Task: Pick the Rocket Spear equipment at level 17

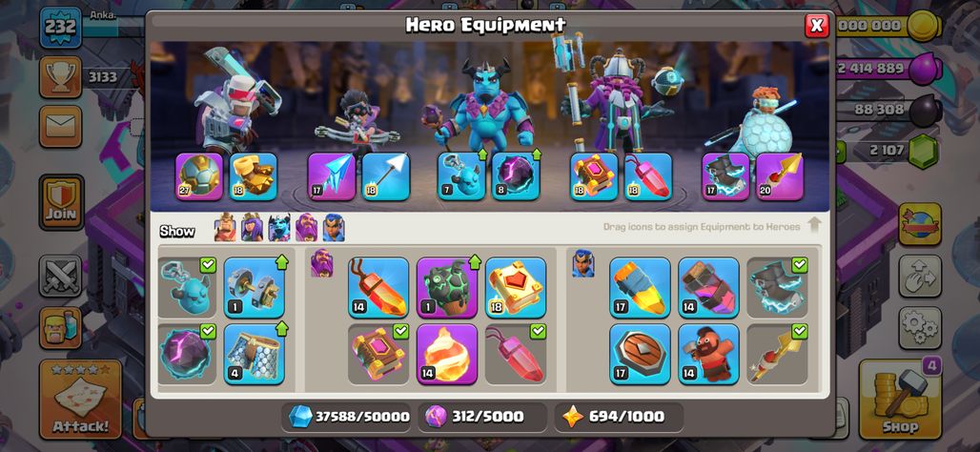Action: pos(640,287)
